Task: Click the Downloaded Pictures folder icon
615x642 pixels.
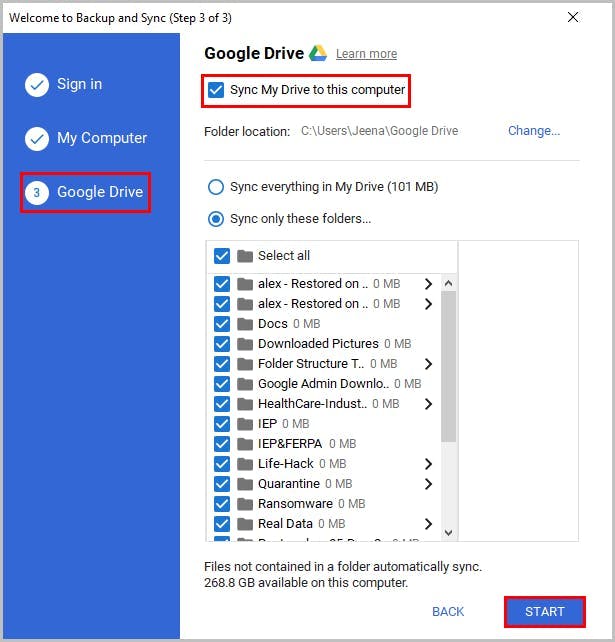Action: (245, 344)
